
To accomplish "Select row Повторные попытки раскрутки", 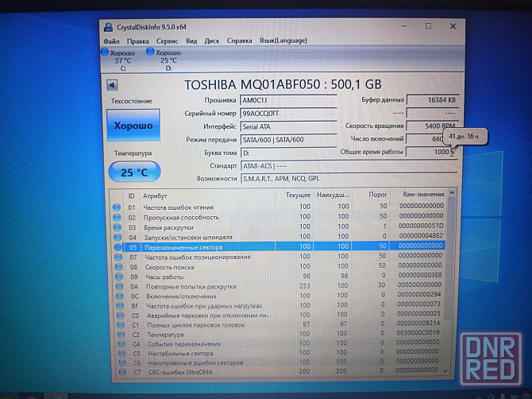I will [279, 286].
